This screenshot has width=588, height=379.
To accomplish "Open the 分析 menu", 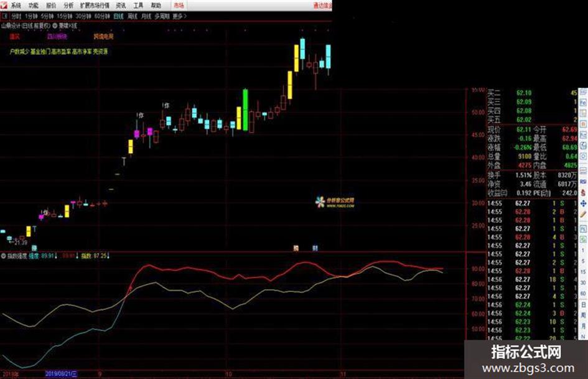I will [x=68, y=5].
